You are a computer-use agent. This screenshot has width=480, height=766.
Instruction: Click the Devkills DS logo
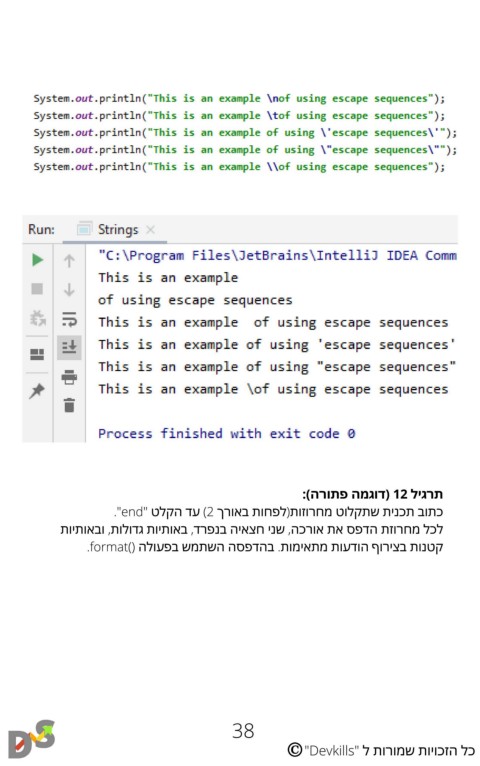click(31, 738)
